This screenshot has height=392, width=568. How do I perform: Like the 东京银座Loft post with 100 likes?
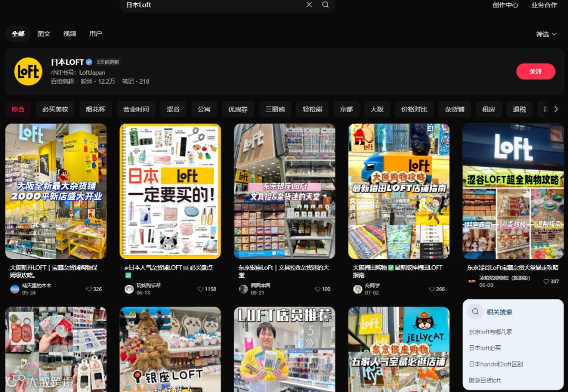click(x=317, y=289)
